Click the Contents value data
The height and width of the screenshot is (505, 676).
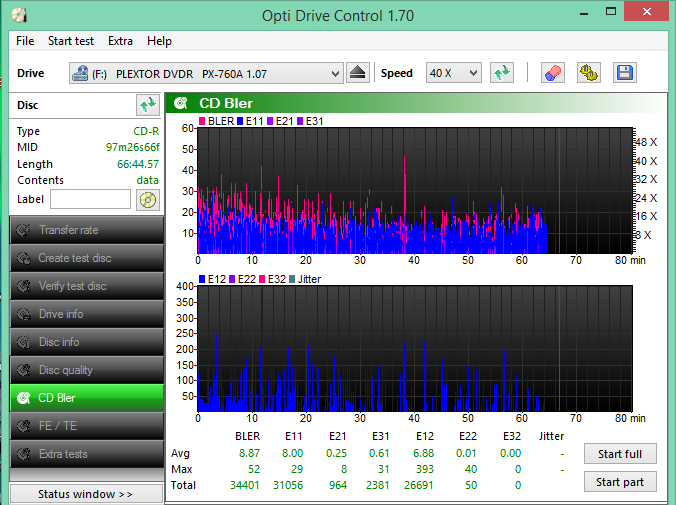click(x=147, y=180)
